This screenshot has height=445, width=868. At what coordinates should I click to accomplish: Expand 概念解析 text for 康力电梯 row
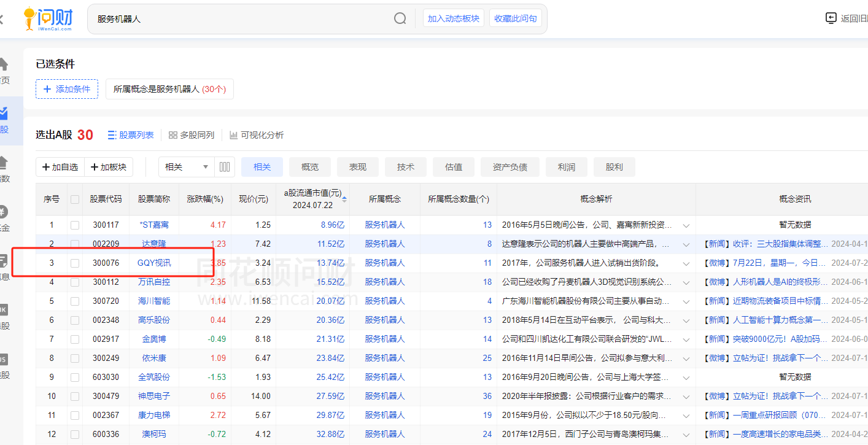(x=686, y=416)
